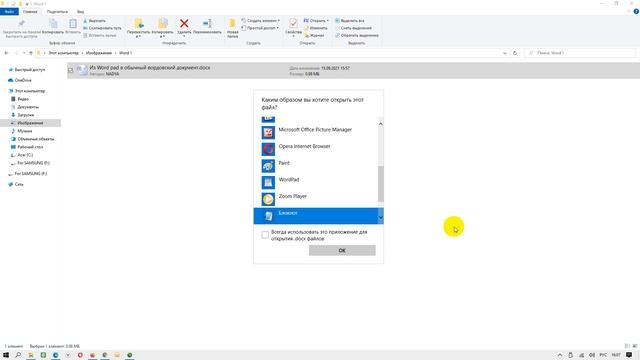Open the Файл ribbon tab
This screenshot has width=640, height=360.
coord(9,11)
